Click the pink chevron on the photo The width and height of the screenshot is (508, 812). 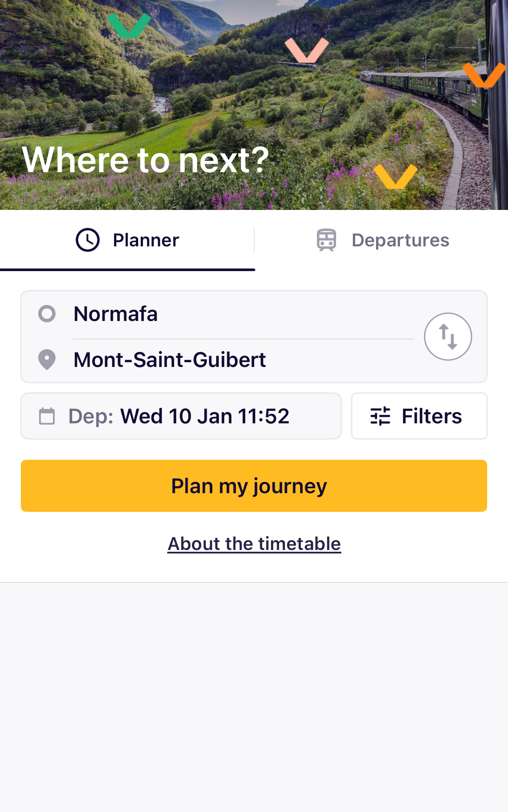point(307,50)
